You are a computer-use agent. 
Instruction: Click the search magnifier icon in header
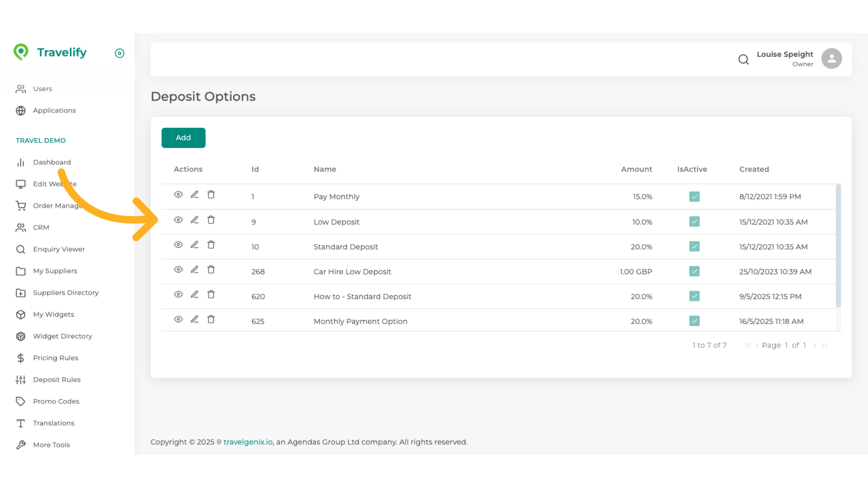[x=743, y=59]
